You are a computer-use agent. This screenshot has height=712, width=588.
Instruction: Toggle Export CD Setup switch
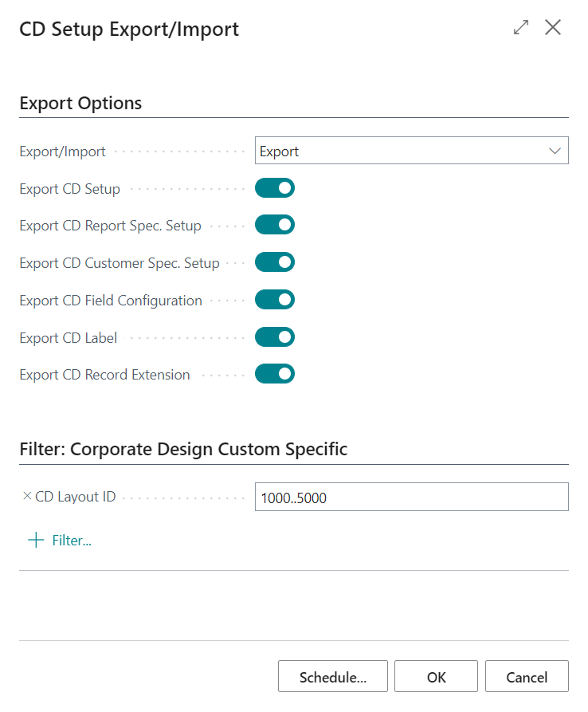[275, 188]
